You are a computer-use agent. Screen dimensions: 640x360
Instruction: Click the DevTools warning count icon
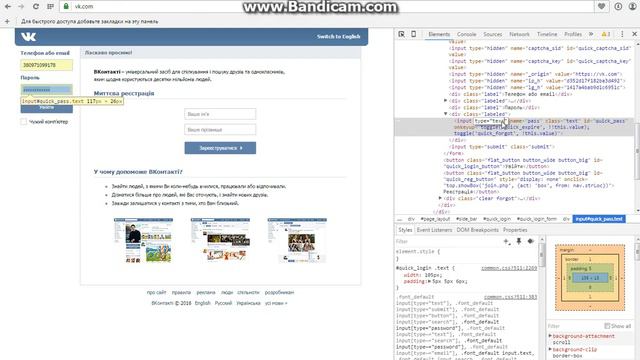click(x=606, y=34)
